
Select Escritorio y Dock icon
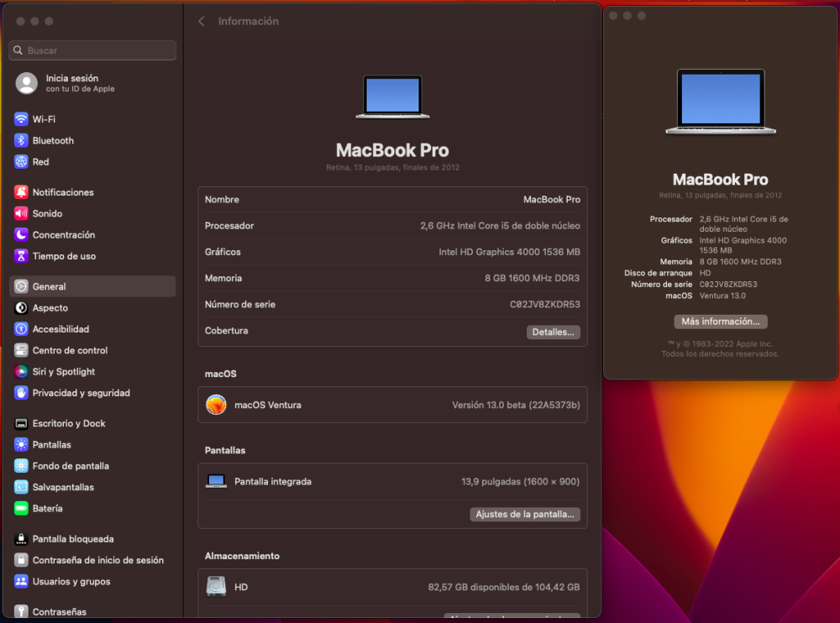[21, 423]
